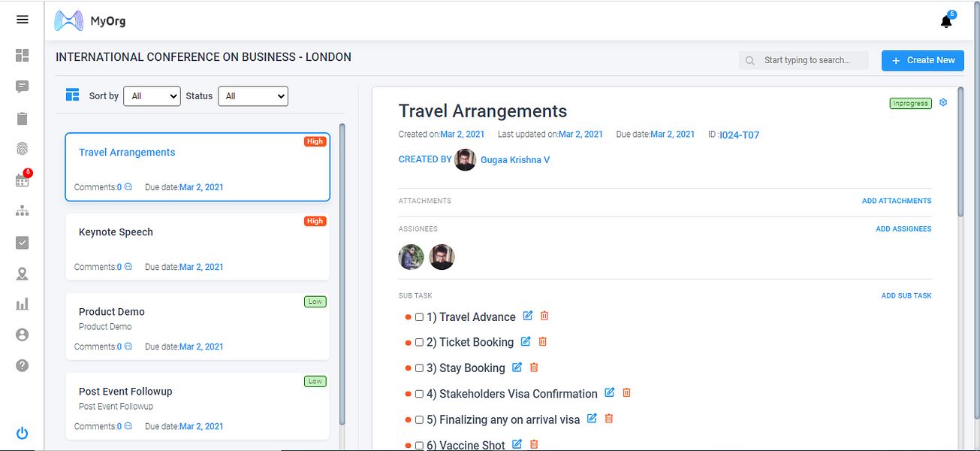
Task: Edit the Ticket Booking sub task
Action: [526, 341]
